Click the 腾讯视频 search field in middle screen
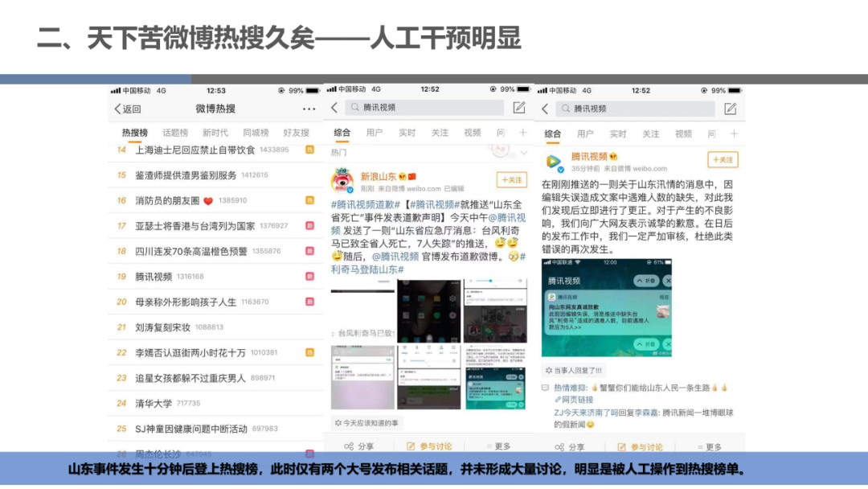Viewport: 868px width, 489px height. 424,108
